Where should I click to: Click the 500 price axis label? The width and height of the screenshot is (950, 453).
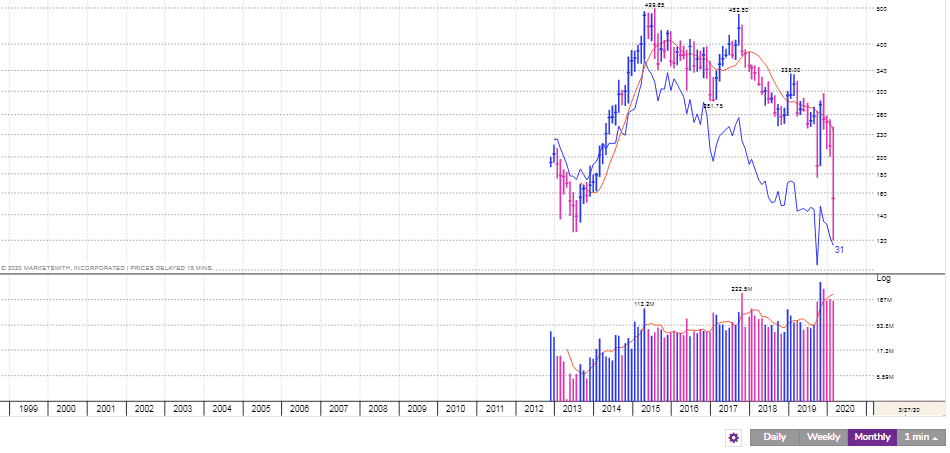click(x=882, y=8)
